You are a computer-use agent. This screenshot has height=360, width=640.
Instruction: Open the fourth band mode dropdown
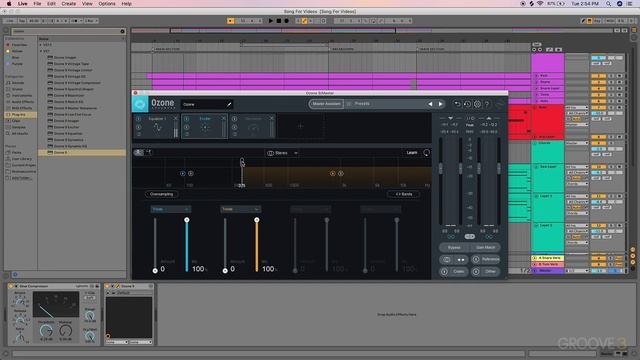tap(380, 209)
